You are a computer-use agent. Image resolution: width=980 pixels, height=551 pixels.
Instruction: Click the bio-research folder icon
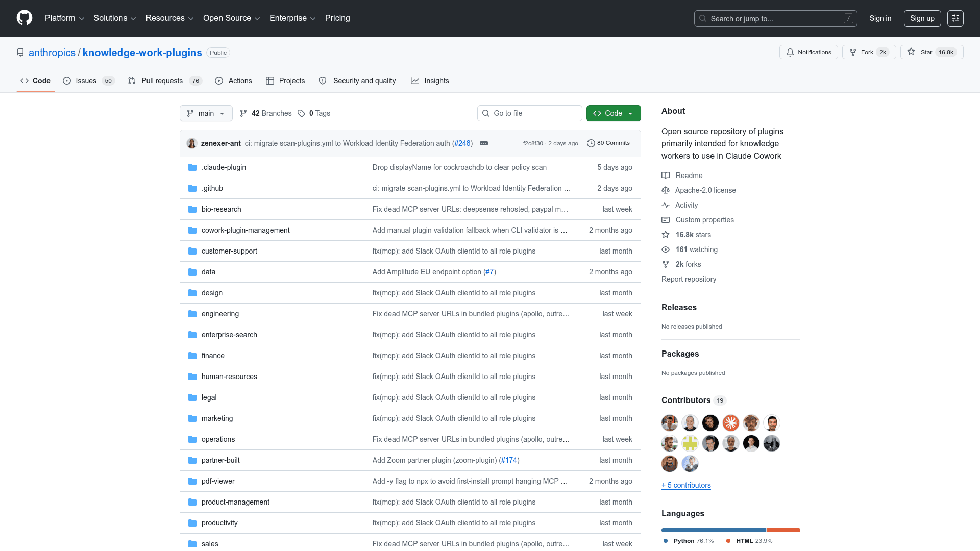192,209
